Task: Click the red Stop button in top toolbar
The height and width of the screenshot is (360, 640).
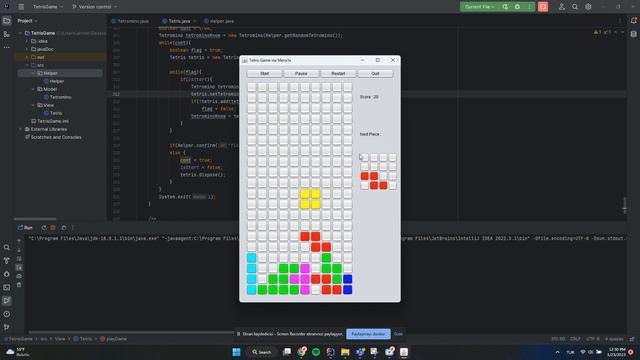Action: (x=543, y=7)
